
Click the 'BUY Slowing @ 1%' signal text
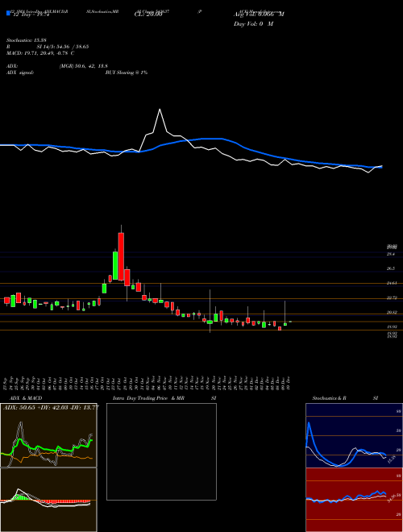pyautogui.click(x=127, y=73)
